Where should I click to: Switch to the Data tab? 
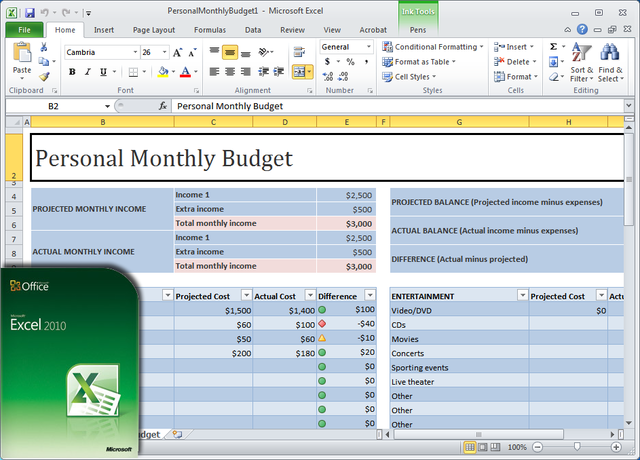pyautogui.click(x=253, y=30)
